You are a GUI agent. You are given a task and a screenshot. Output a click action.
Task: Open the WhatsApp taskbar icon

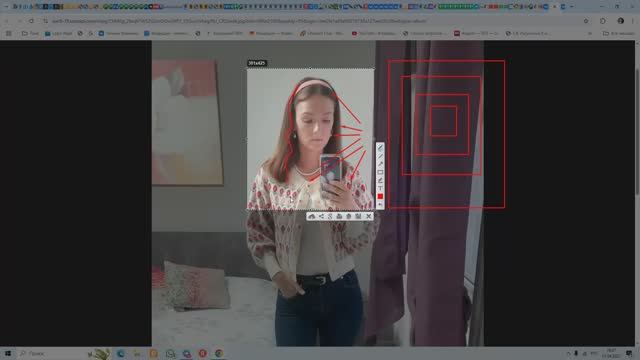tap(170, 353)
